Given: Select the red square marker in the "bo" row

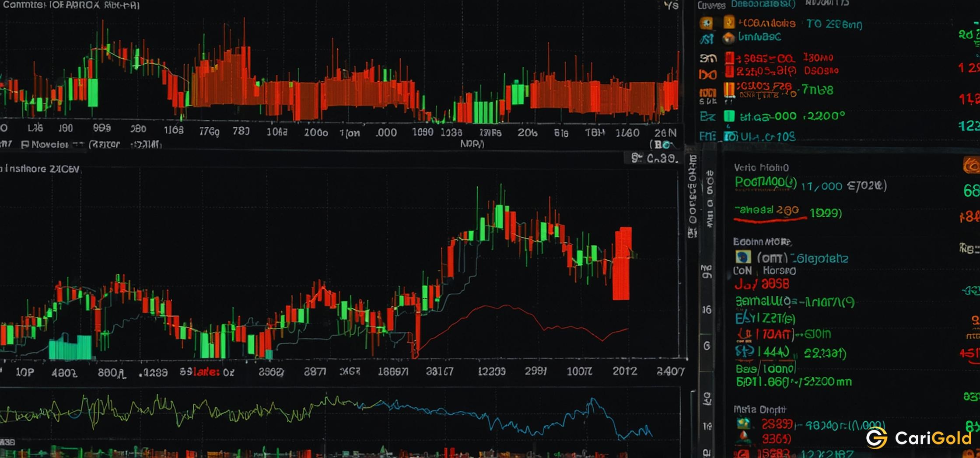Looking at the screenshot, I should click(729, 71).
